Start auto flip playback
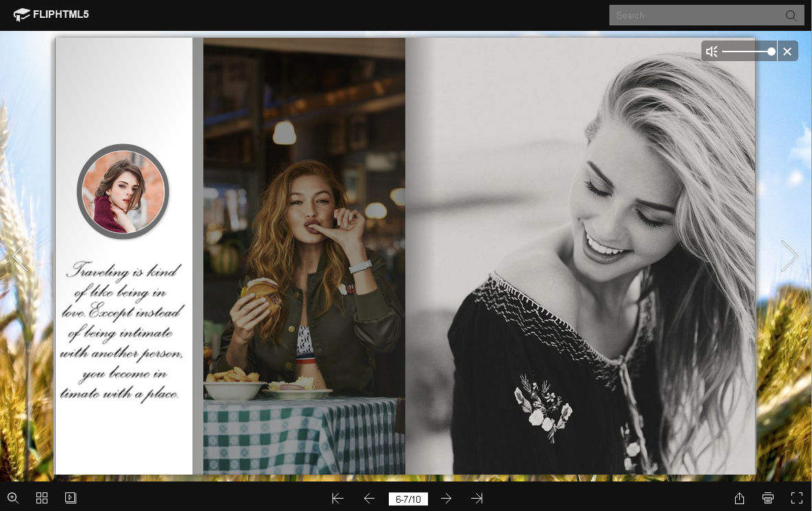Screen dimensions: 812x511 pyautogui.click(x=71, y=498)
